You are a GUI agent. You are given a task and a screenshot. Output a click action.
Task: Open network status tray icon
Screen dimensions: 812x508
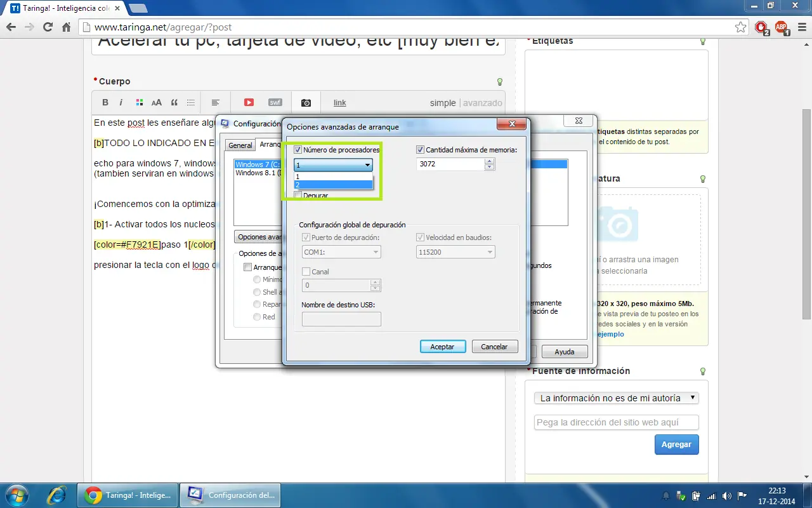[x=712, y=496]
